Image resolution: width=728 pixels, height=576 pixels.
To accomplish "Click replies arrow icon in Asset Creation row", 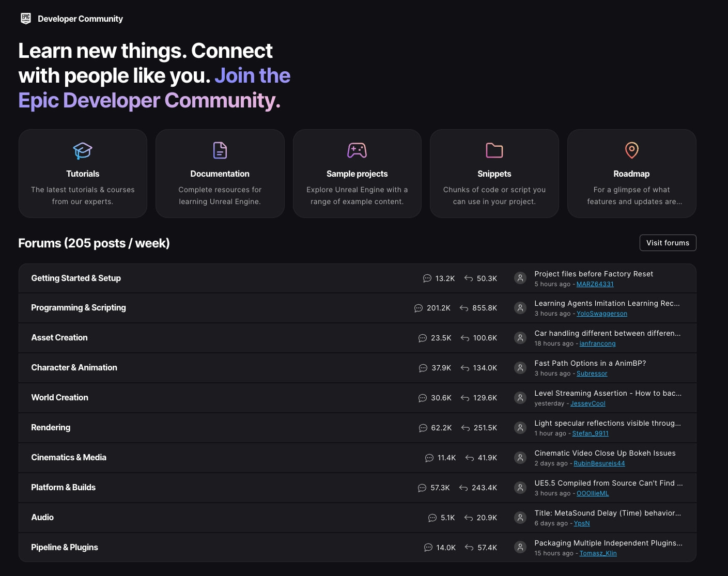I will (x=465, y=338).
